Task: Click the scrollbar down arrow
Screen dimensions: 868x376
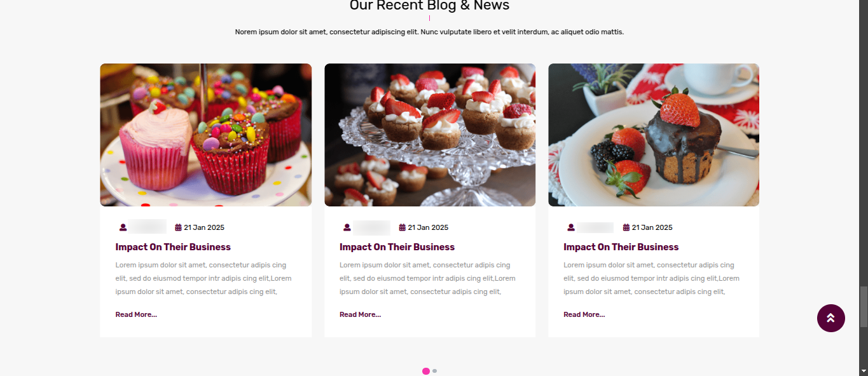Action: click(x=864, y=371)
